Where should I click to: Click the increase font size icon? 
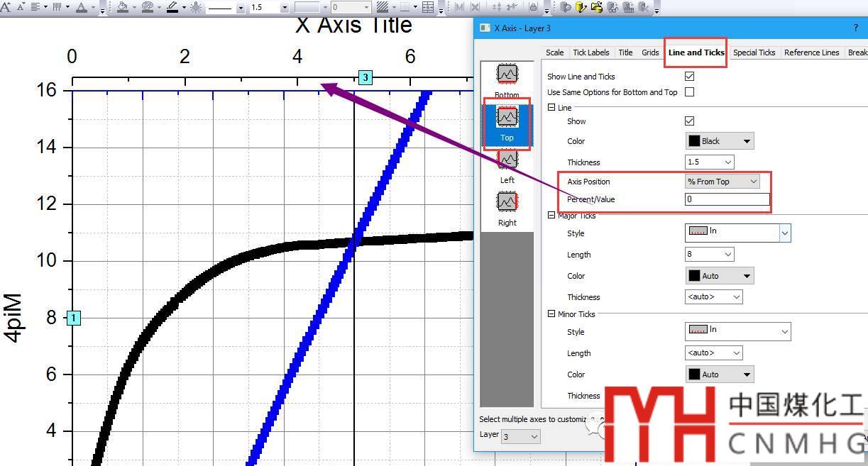pos(6,7)
